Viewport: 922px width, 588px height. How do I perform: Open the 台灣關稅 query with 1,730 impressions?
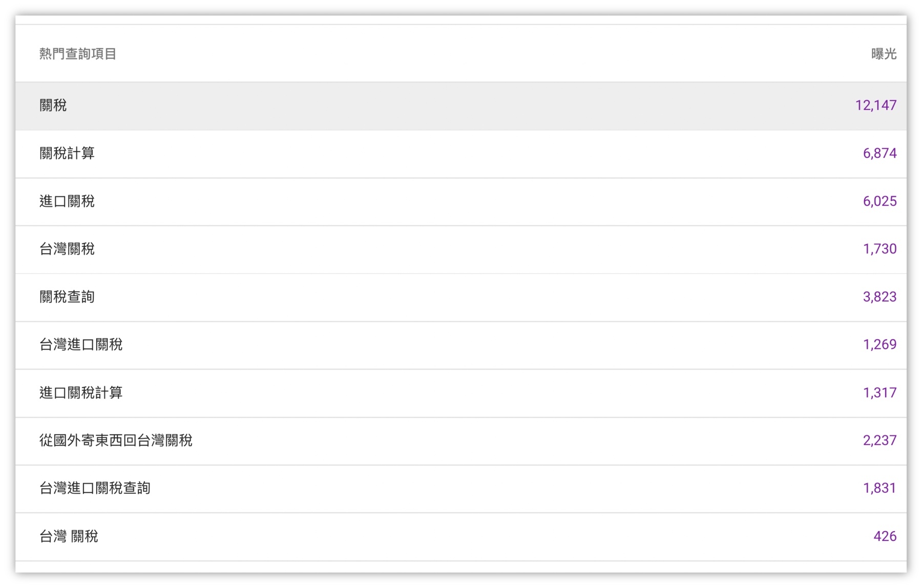(x=67, y=249)
